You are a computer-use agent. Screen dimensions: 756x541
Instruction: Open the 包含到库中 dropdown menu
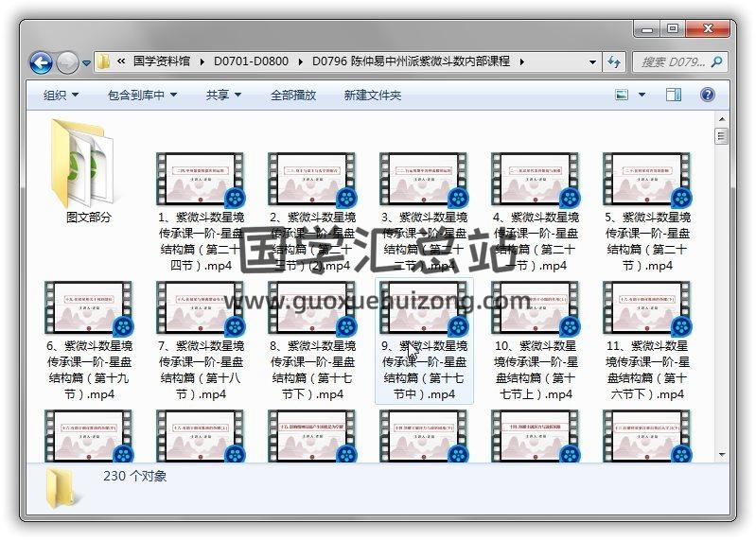[x=142, y=95]
